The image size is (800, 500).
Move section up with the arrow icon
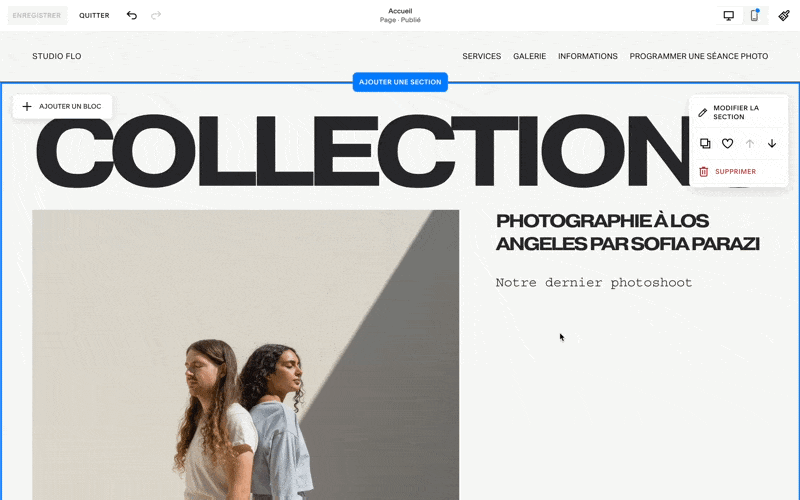(749, 143)
